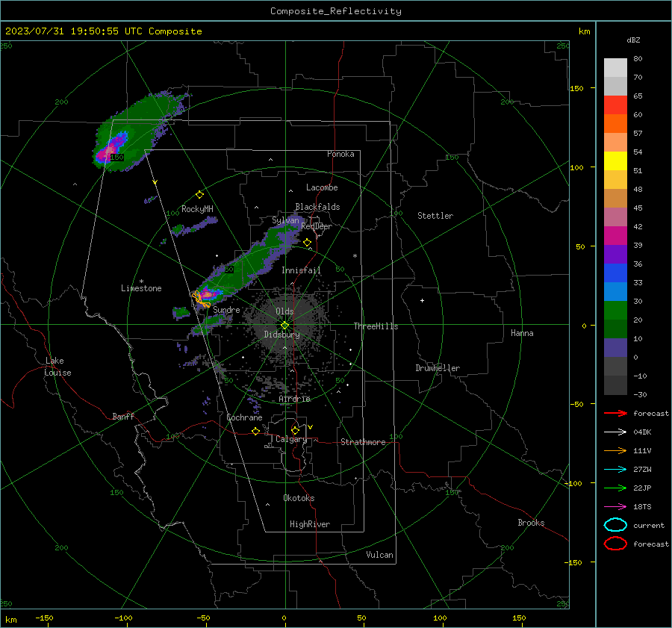Click the yellow diamond marker below RedDeer
This screenshot has width=672, height=628.
[x=307, y=243]
